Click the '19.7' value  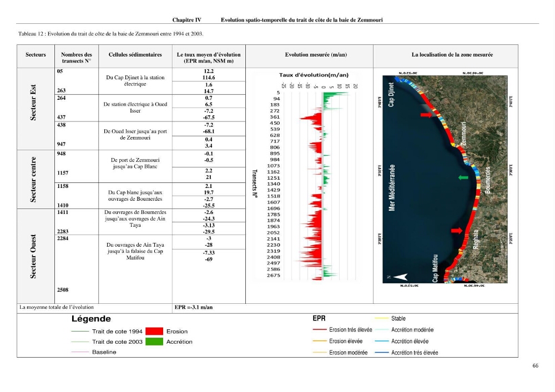(x=209, y=192)
